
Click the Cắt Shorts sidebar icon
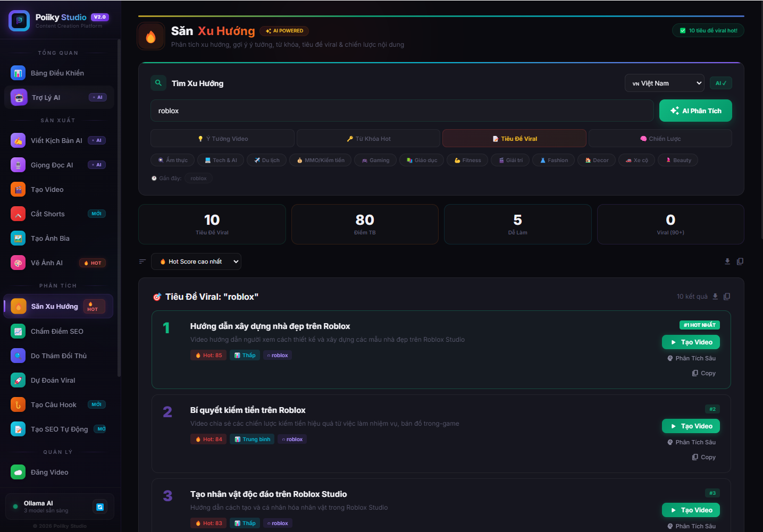[18, 214]
